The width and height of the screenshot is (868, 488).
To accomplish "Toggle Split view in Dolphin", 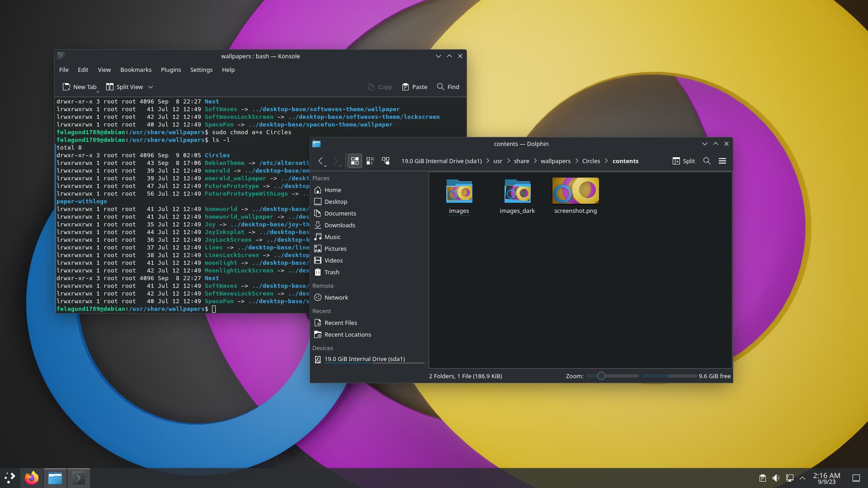I will click(x=683, y=160).
